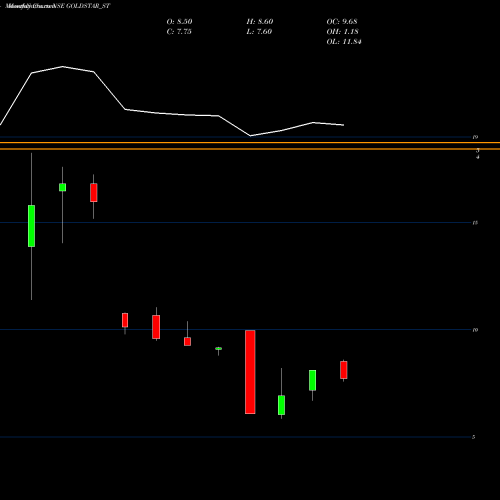Select the largest red candle dropping from 10
This screenshot has height=500, width=500.
pos(250,372)
